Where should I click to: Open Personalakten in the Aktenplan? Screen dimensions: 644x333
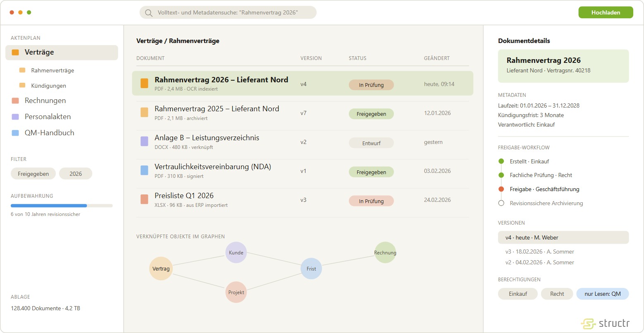click(x=48, y=117)
